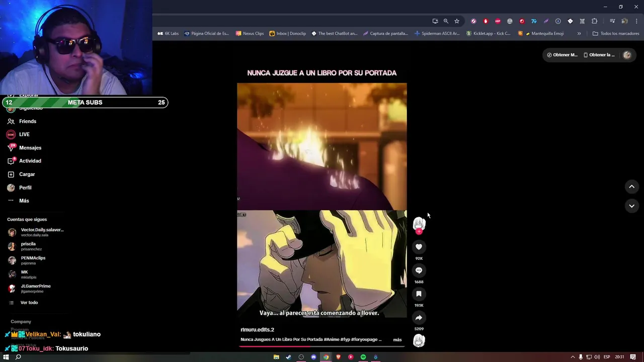644x362 pixels.
Task: Open the Captura de pantalla... bookmark
Action: click(x=386, y=34)
